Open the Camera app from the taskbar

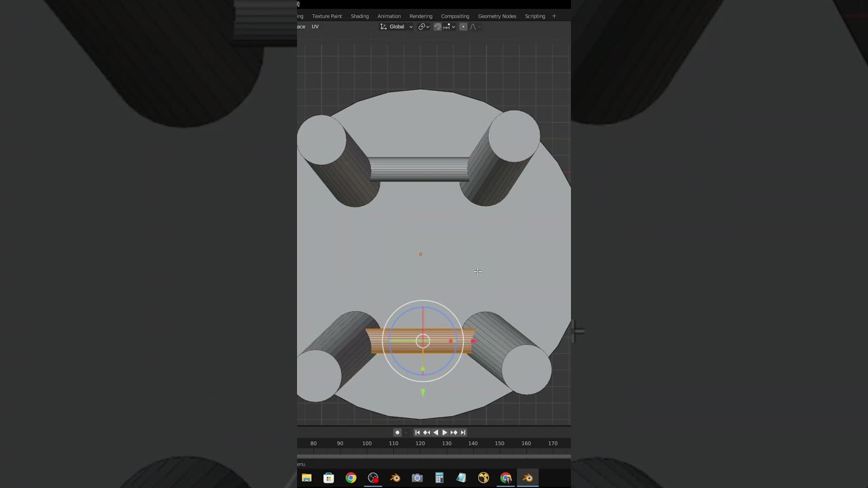click(417, 478)
